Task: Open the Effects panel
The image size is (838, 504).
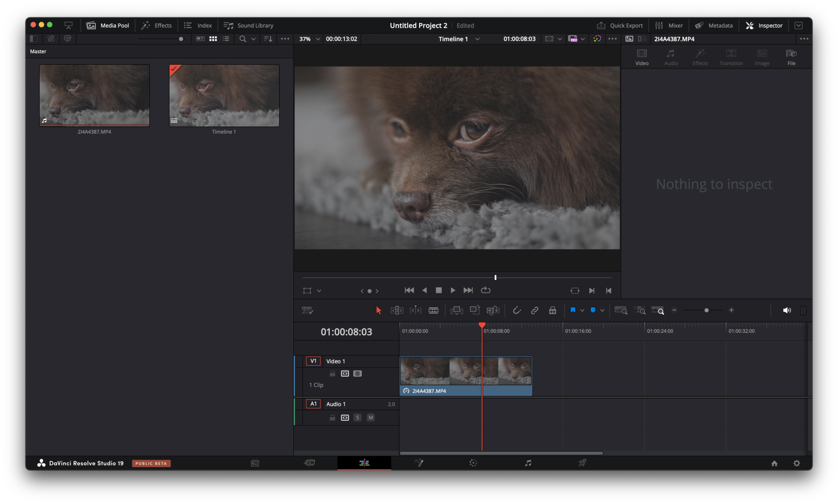Action: point(157,25)
